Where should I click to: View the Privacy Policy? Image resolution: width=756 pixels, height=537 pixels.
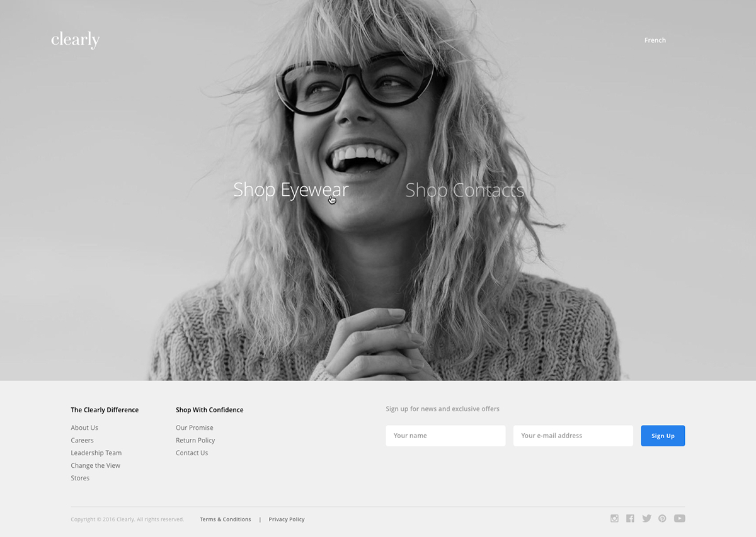pyautogui.click(x=287, y=519)
